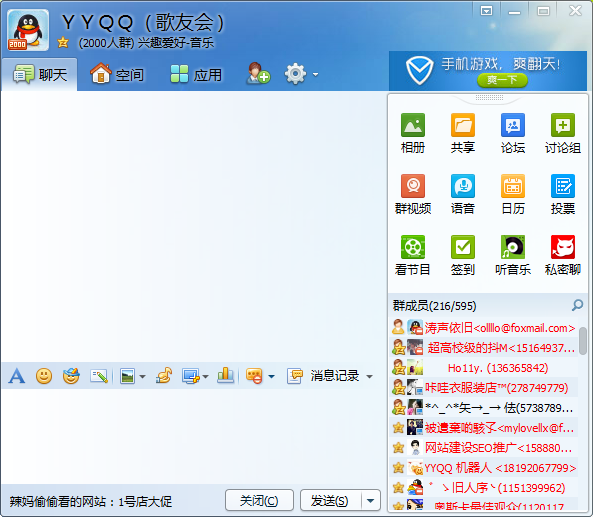Search group members with magnifier icon

577,305
